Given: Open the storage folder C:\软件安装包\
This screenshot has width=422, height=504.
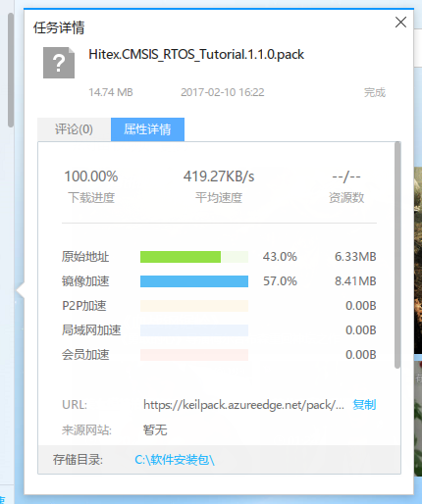Looking at the screenshot, I should click(x=175, y=460).
